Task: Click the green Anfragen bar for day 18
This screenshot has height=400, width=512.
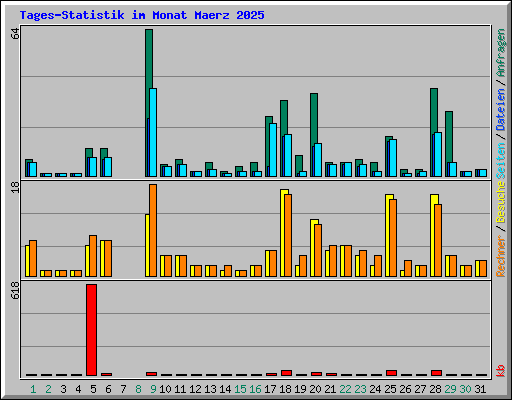Action: [284, 117]
